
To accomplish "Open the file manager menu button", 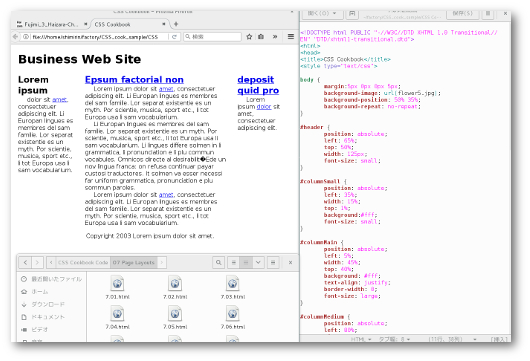I will click(x=273, y=262).
